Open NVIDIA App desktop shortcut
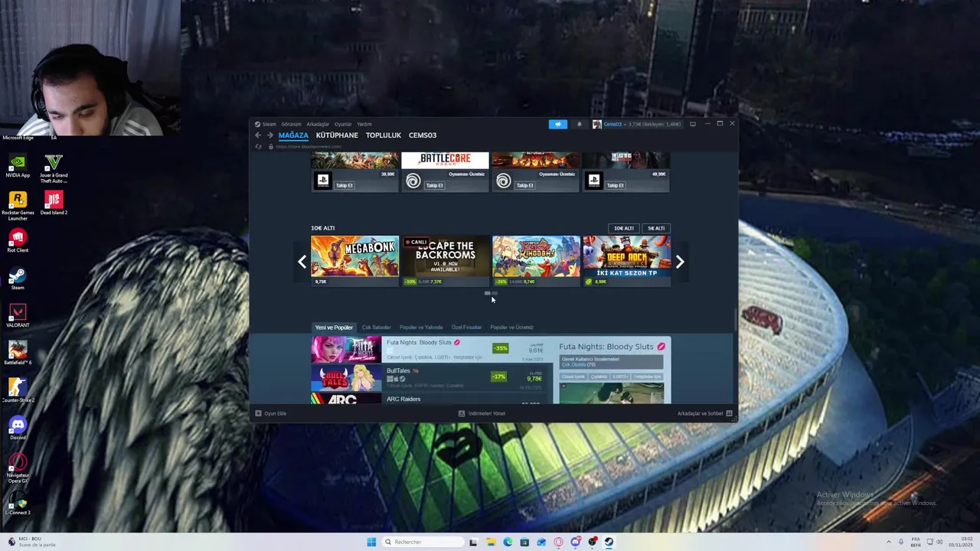980x551 pixels. click(18, 166)
